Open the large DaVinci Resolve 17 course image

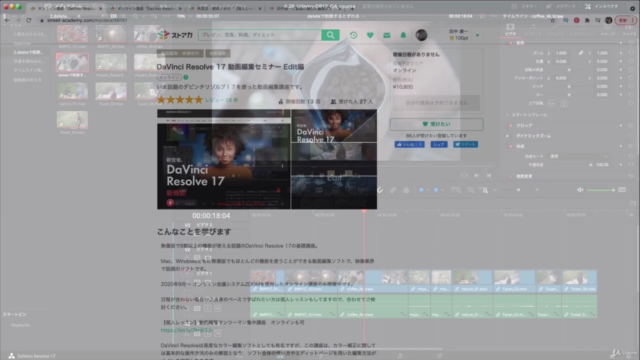point(224,159)
